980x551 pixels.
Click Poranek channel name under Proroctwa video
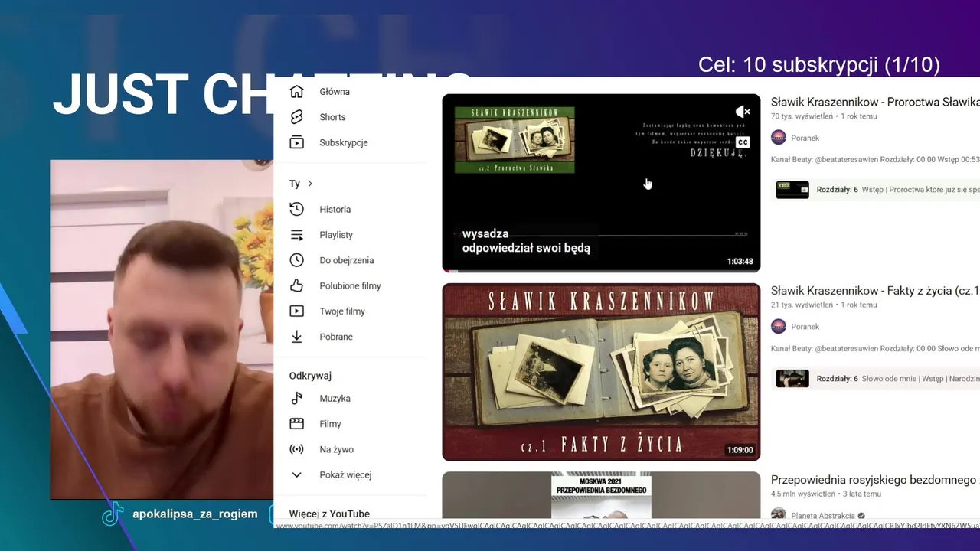[x=805, y=138]
